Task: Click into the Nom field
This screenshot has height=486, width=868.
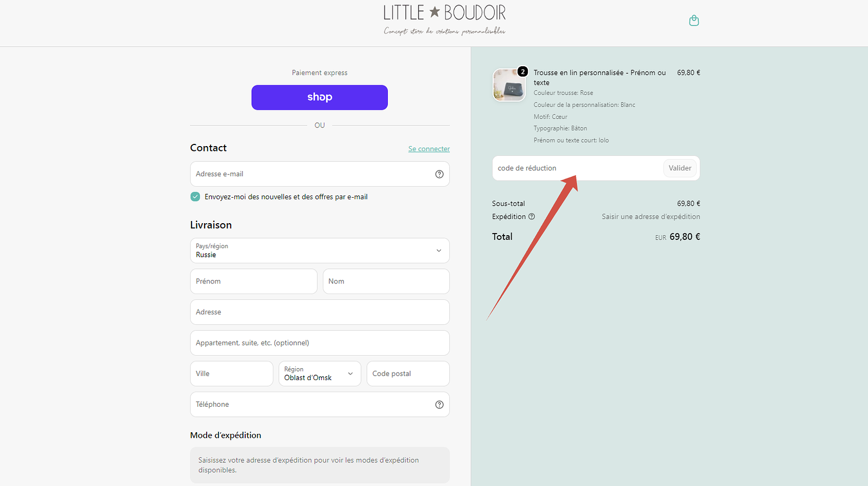Action: click(x=386, y=281)
